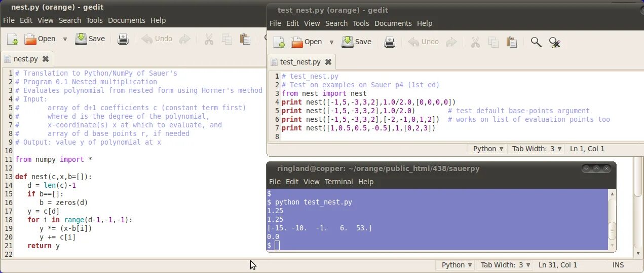Image resolution: width=644 pixels, height=273 pixels.
Task: Click INS indicator in nest.py status bar
Action: point(618,265)
